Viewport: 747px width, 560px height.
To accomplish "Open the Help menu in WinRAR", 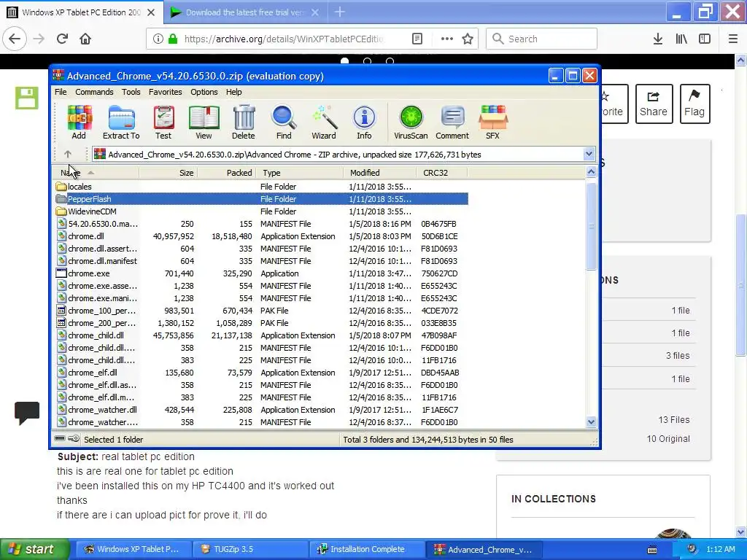I will coord(233,92).
